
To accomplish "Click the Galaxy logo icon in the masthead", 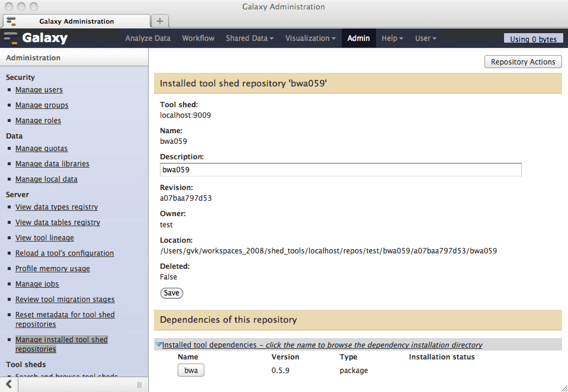I will pos(11,38).
